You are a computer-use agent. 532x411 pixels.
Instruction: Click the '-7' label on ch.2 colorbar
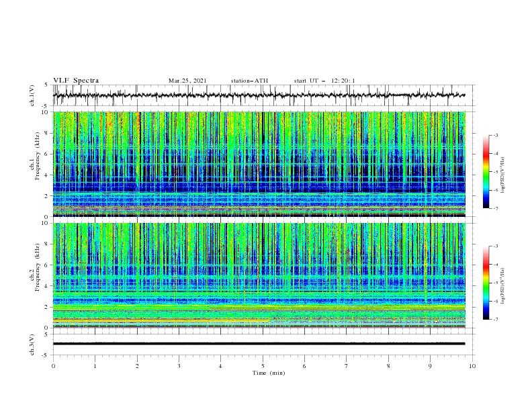[x=495, y=319]
